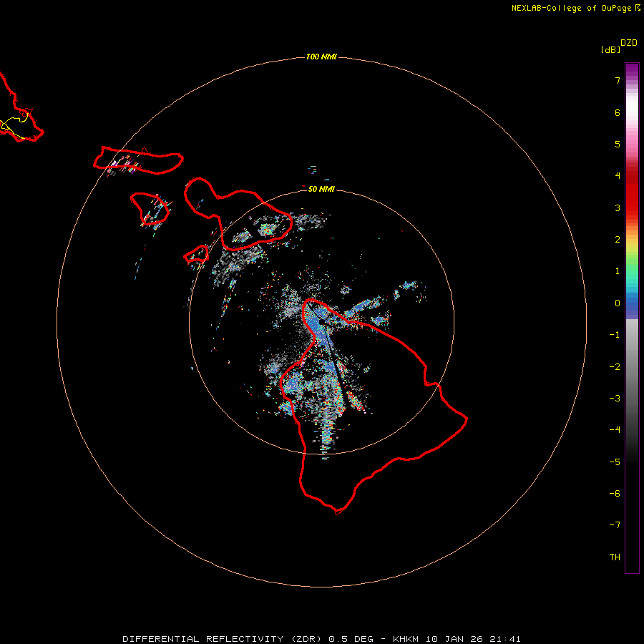644x644 pixels.
Task: Click the radar echoes over Maui island
Action: click(266, 229)
